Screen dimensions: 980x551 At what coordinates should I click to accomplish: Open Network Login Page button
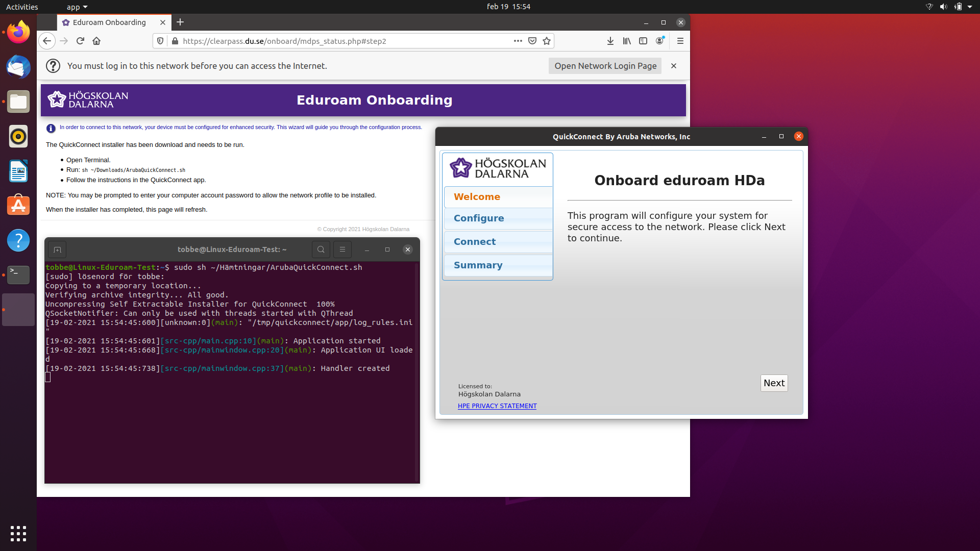pyautogui.click(x=604, y=65)
